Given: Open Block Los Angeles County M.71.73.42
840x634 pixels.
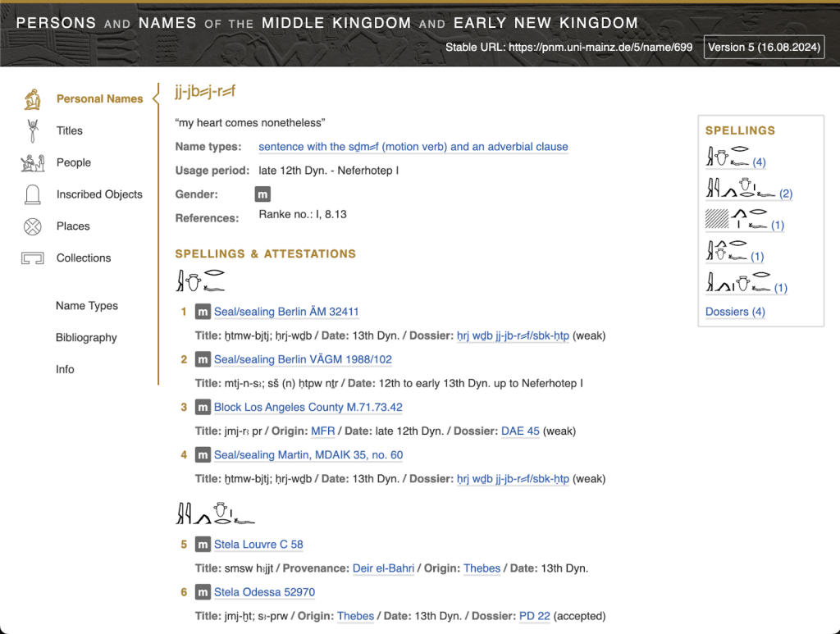Looking at the screenshot, I should click(308, 408).
